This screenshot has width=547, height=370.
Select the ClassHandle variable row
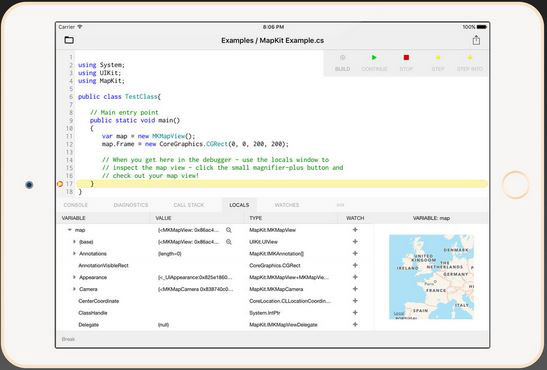[215, 313]
